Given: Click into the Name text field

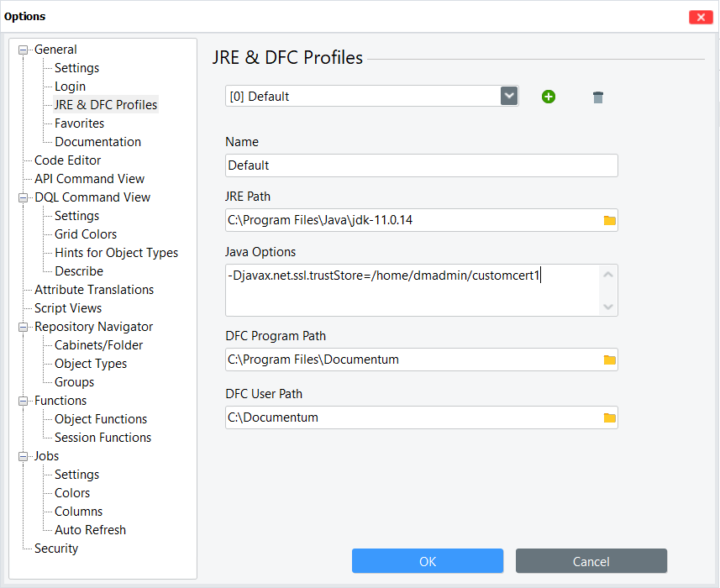Looking at the screenshot, I should tap(421, 165).
